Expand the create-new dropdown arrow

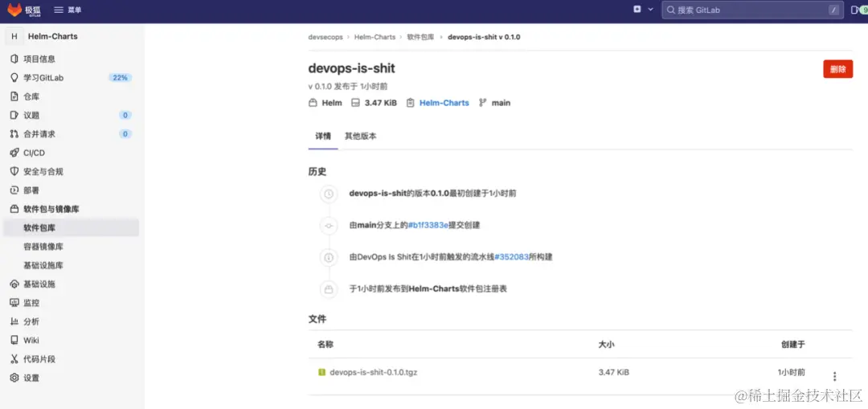pyautogui.click(x=650, y=10)
